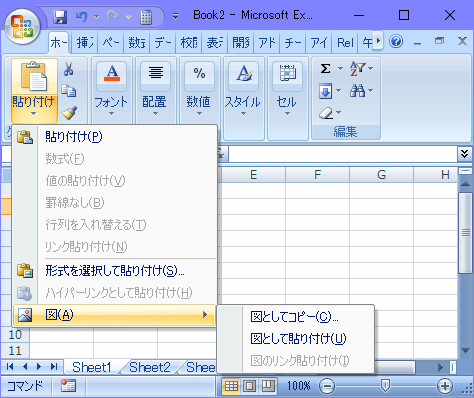Open the Clear dropdown arrow
Image resolution: width=474 pixels, height=398 pixels.
pos(338,113)
